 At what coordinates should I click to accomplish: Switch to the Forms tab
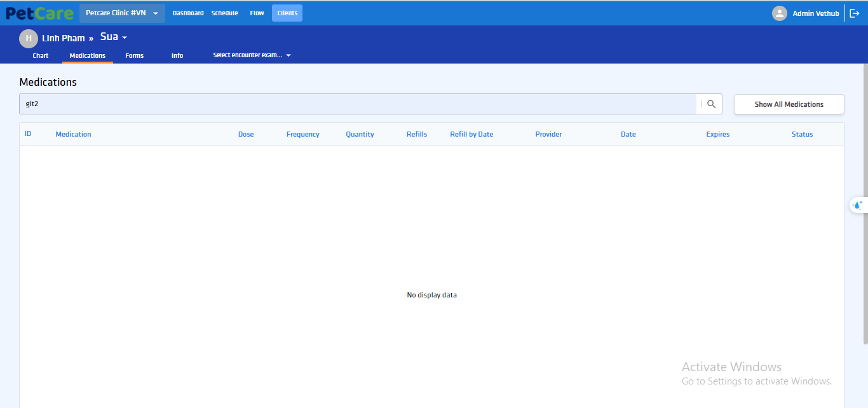[135, 56]
